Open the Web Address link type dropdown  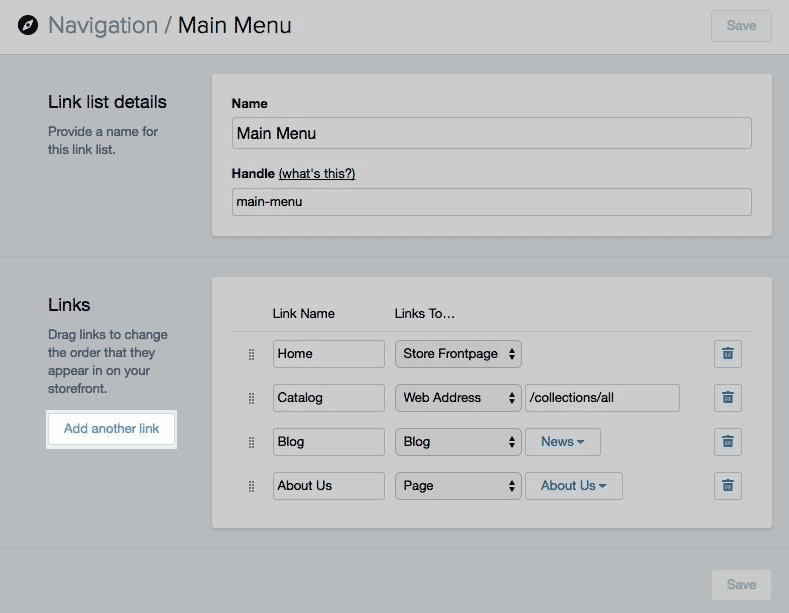click(458, 397)
